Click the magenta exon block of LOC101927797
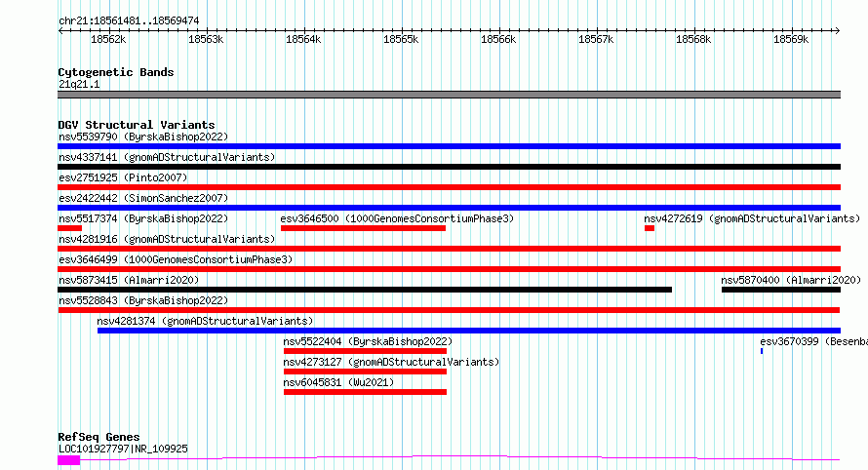 coord(68,460)
